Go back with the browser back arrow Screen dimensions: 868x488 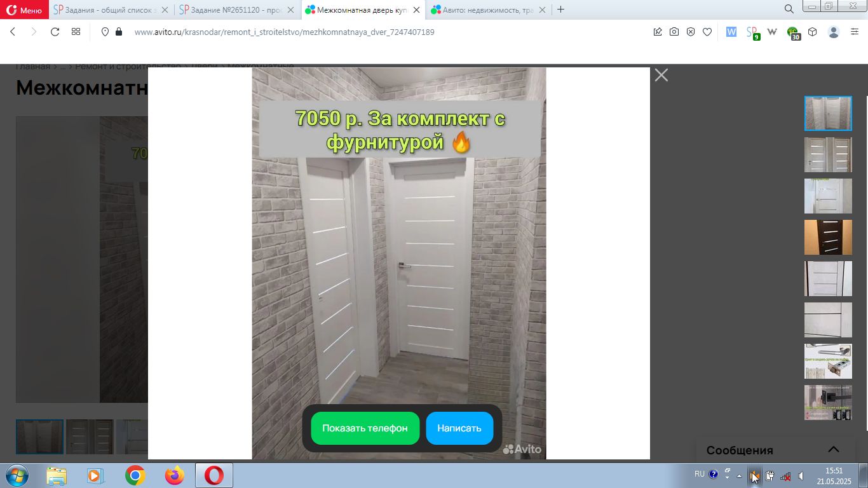click(13, 32)
